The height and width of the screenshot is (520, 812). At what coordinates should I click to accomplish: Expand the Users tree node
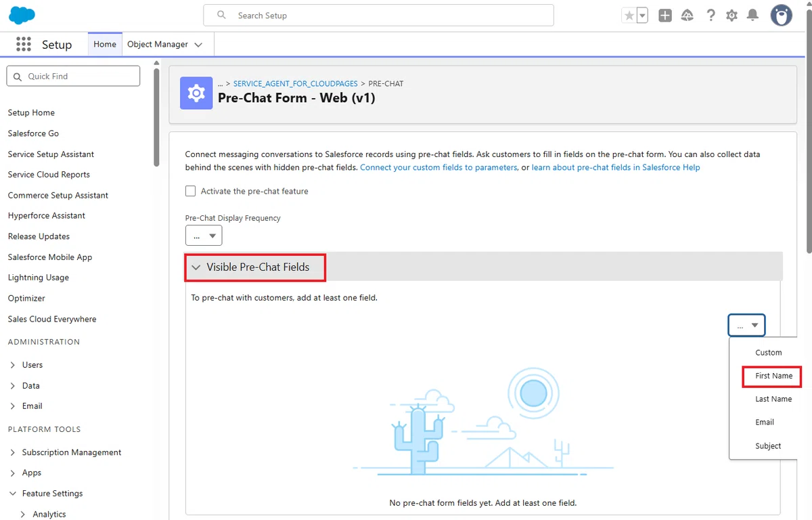[x=13, y=365]
